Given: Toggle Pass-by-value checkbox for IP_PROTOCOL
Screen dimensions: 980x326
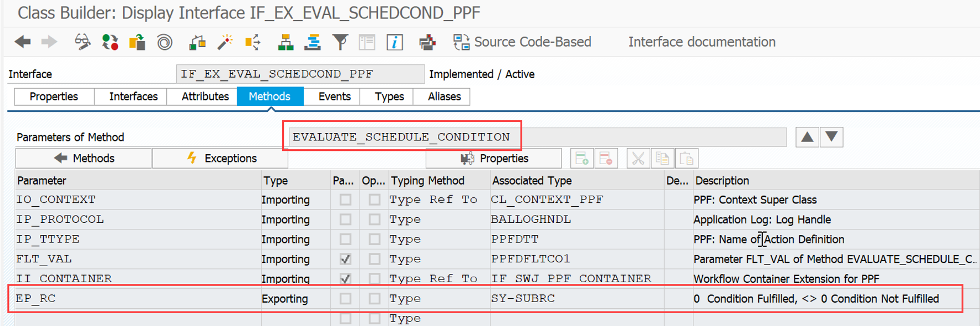Looking at the screenshot, I should [345, 220].
